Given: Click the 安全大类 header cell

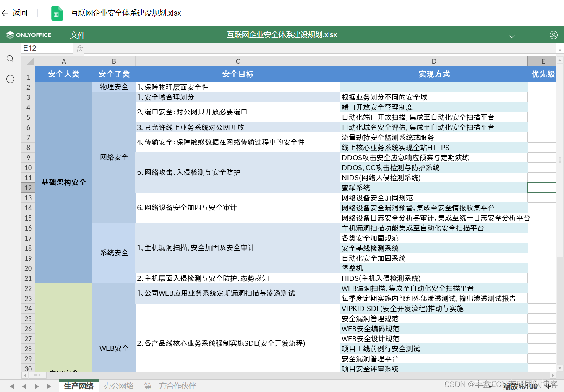Looking at the screenshot, I should tap(64, 74).
